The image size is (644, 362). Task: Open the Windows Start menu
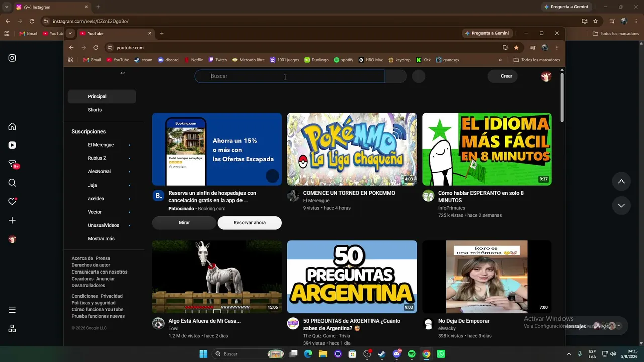pyautogui.click(x=203, y=354)
